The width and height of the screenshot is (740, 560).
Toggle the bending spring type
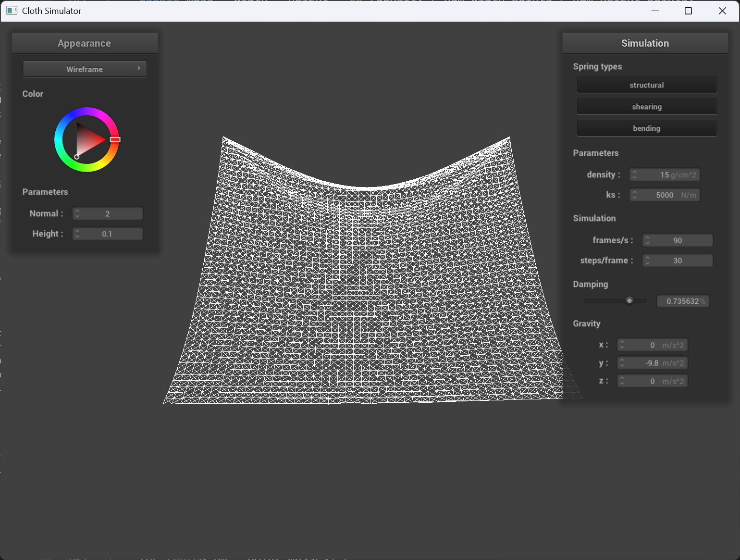click(x=647, y=128)
